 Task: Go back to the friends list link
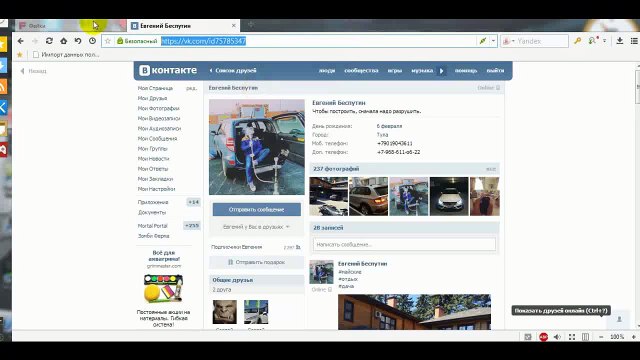[233, 70]
